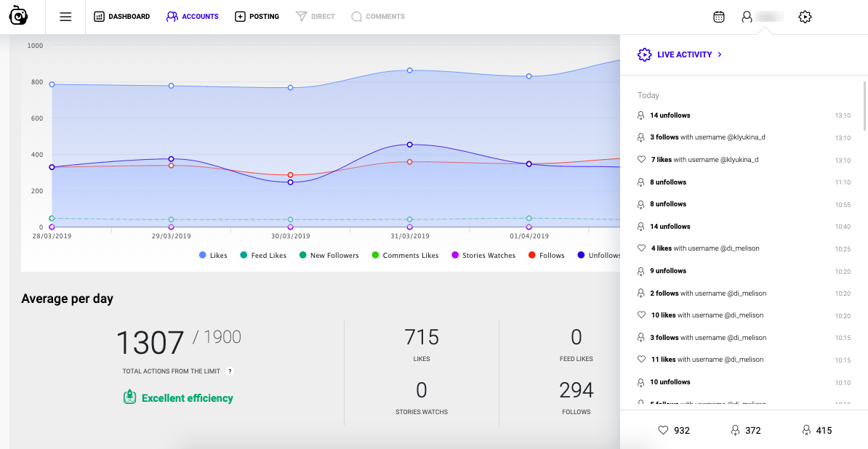Open the Comments tab
Screen dimensions: 868x449
coord(378,17)
